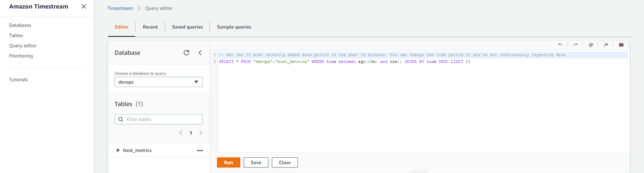This screenshot has height=173, width=644.
Task: Focus the Filter tables input field
Action: pyautogui.click(x=159, y=119)
